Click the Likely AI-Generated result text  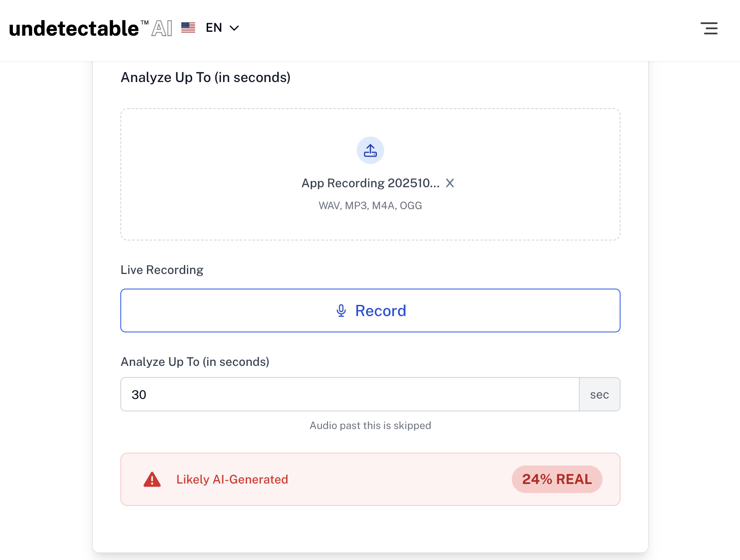[232, 479]
